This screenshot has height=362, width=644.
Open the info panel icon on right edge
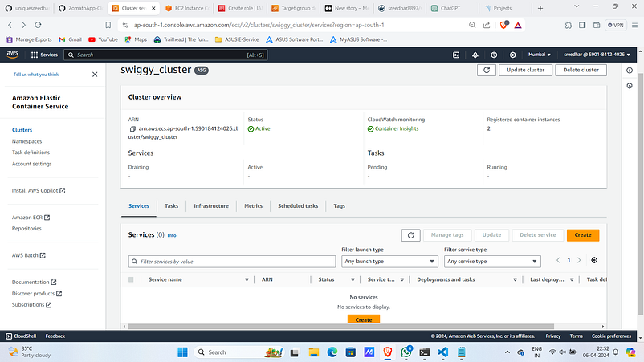coord(630,70)
